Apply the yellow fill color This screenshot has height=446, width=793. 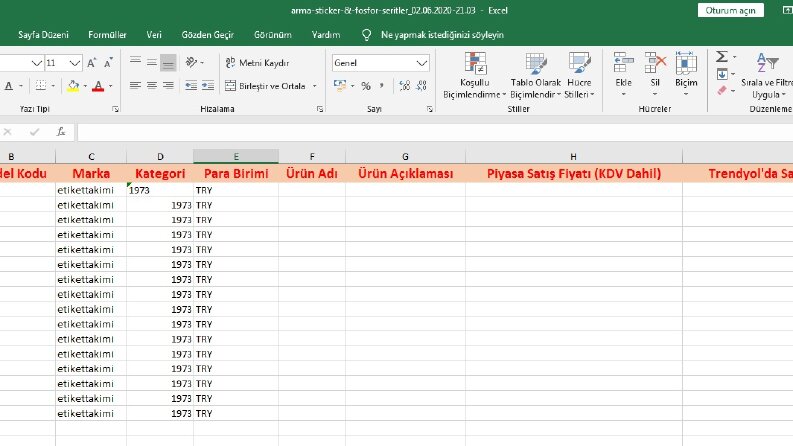pos(73,86)
